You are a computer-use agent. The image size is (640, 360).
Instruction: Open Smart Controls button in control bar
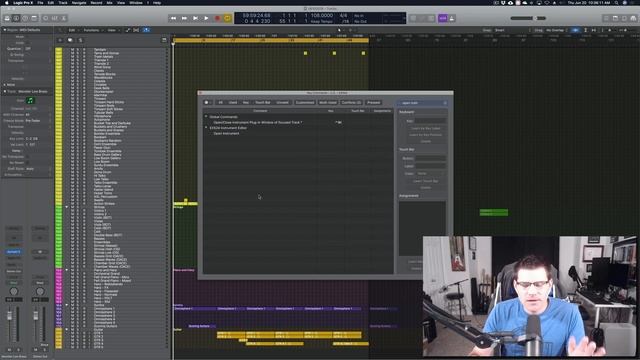coord(46,18)
